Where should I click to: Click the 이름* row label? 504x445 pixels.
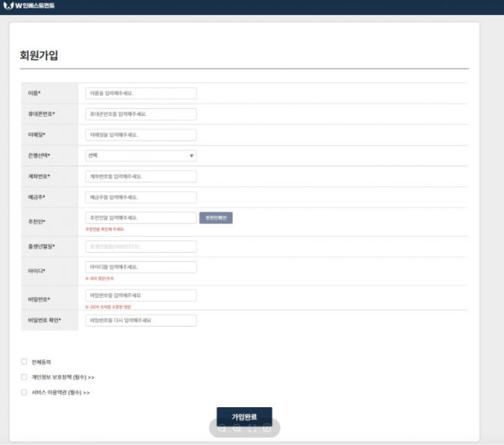click(x=34, y=93)
